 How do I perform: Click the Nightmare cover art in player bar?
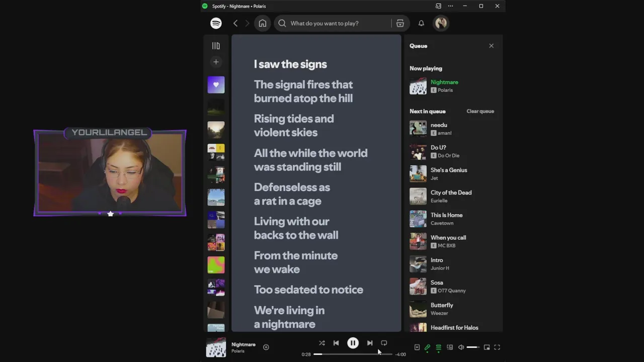point(216,347)
